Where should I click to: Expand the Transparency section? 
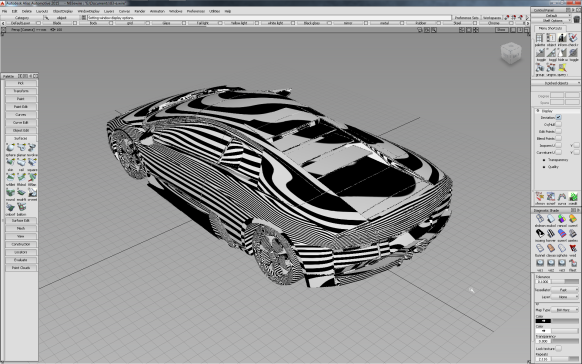[544, 160]
